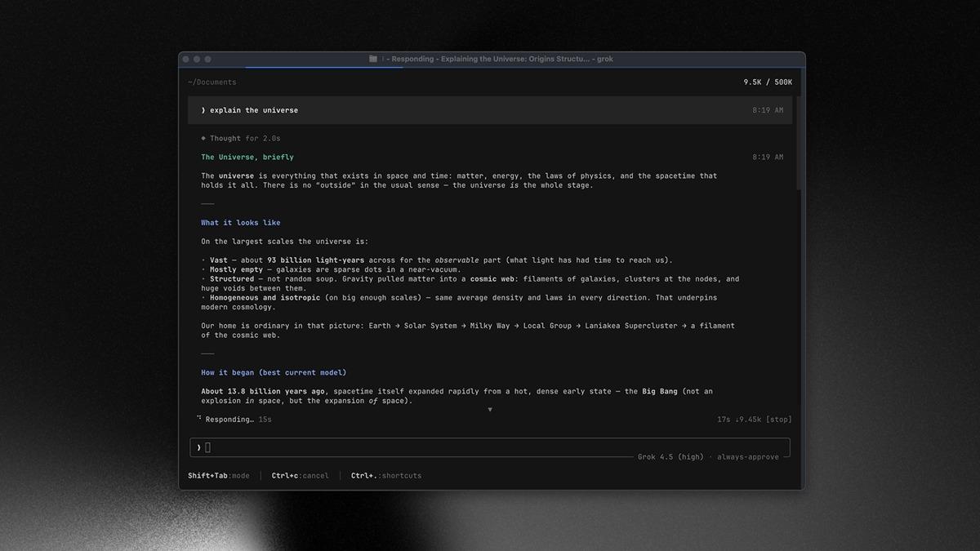Select the 'explain the universe' prompt message

coord(490,110)
